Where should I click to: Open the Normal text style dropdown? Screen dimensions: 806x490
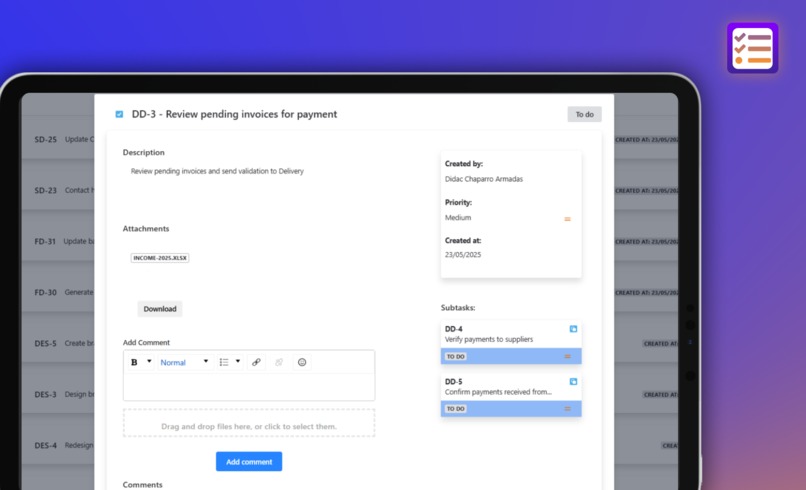point(184,362)
